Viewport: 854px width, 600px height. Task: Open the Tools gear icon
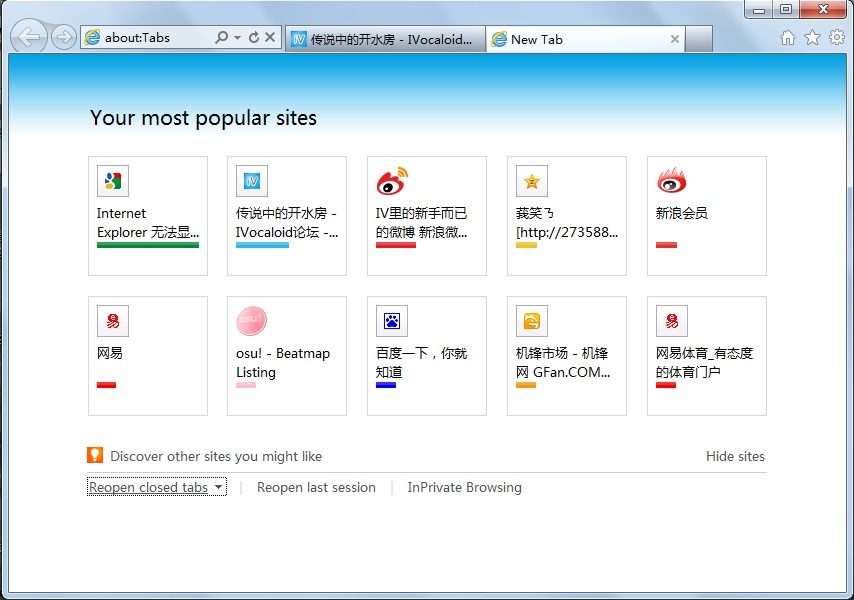[837, 38]
